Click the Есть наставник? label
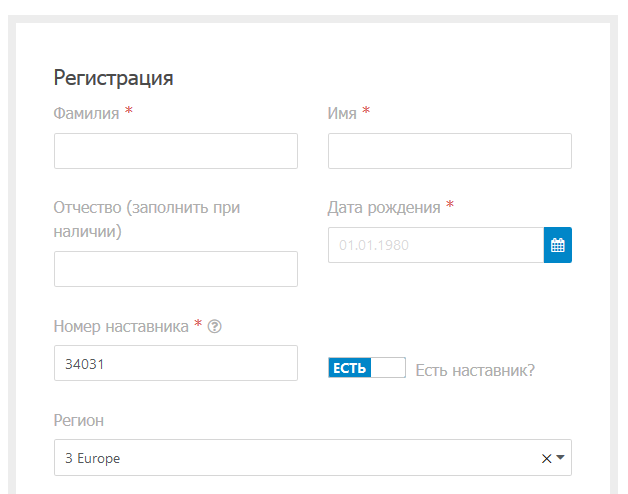628x494 pixels. 475,370
